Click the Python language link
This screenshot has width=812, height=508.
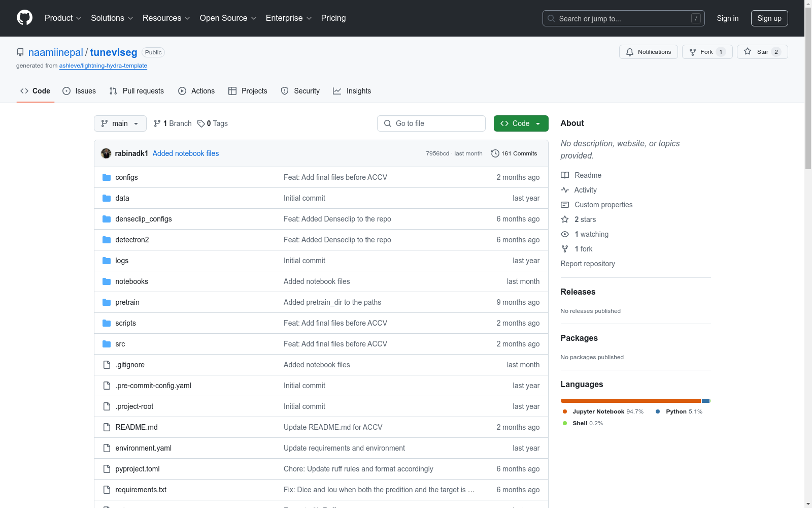point(679,411)
